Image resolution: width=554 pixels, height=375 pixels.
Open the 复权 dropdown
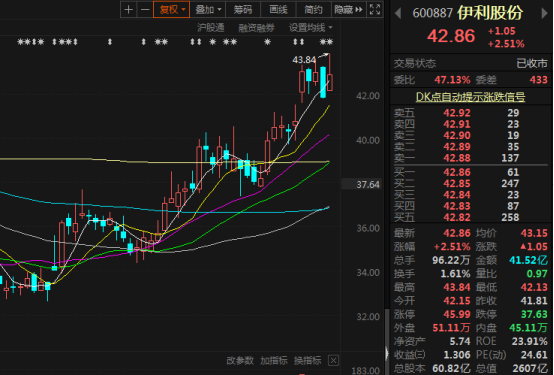(171, 10)
